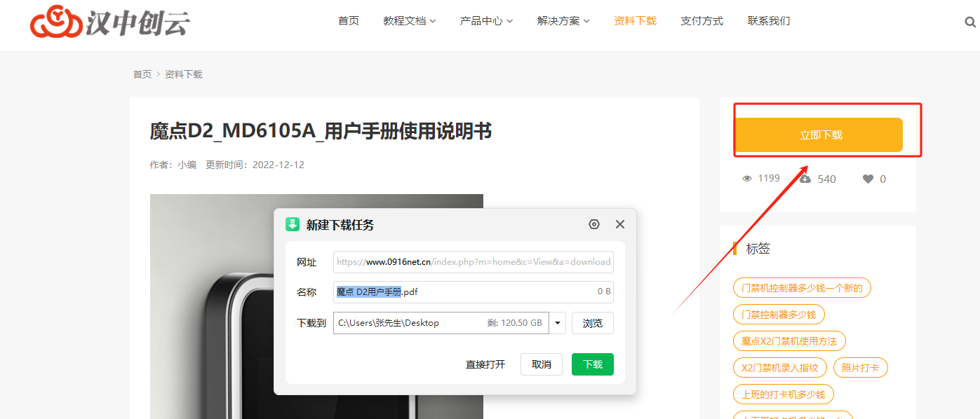
Task: Click the search magnifier icon in header
Action: point(970,22)
